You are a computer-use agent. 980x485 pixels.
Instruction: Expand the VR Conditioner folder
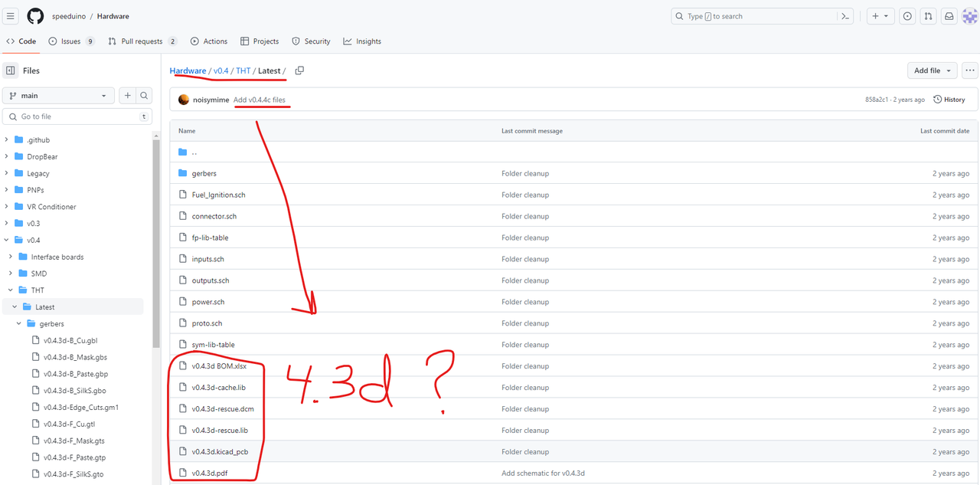pyautogui.click(x=7, y=207)
